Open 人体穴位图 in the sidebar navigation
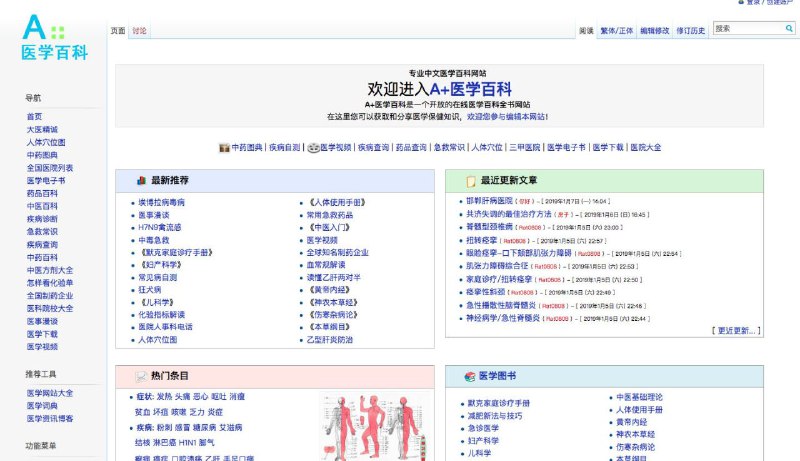This screenshot has height=461, width=800. click(x=46, y=142)
